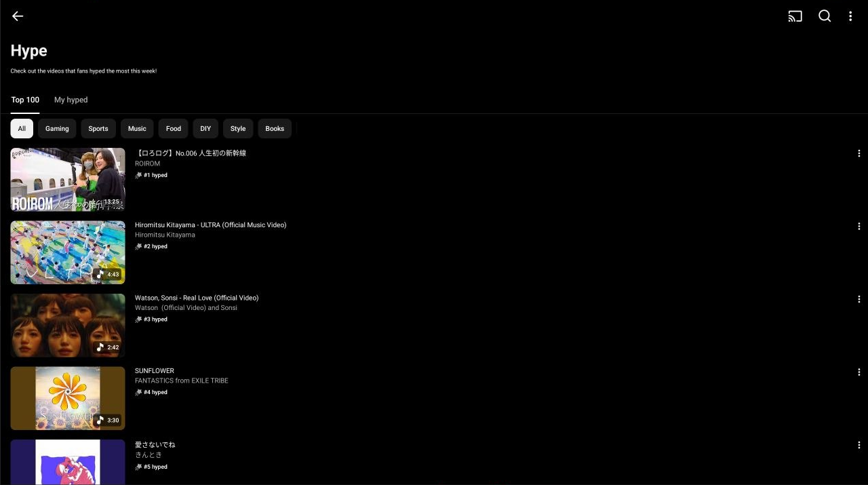Go back with the arrow icon
Image resolution: width=868 pixels, height=485 pixels.
pyautogui.click(x=18, y=16)
